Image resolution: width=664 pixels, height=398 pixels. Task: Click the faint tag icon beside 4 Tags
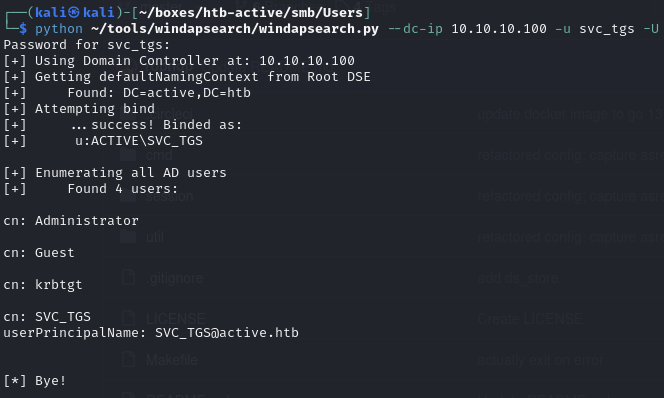342,7
